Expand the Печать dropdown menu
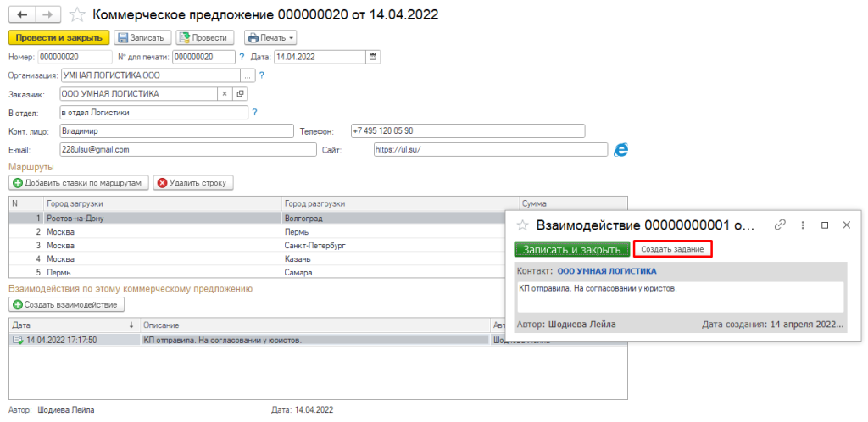The width and height of the screenshot is (868, 422). pos(270,37)
